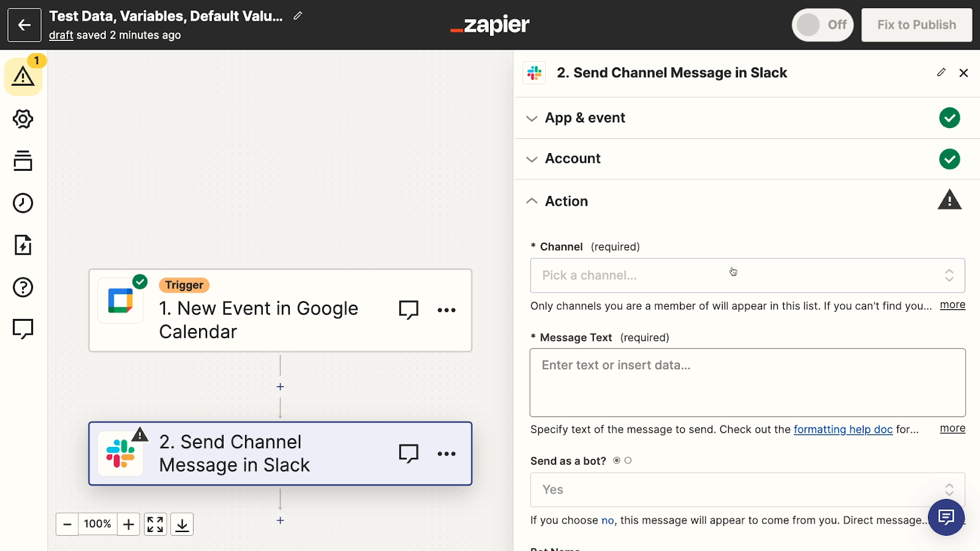Collapse the Action section
This screenshot has height=551, width=980.
point(747,201)
